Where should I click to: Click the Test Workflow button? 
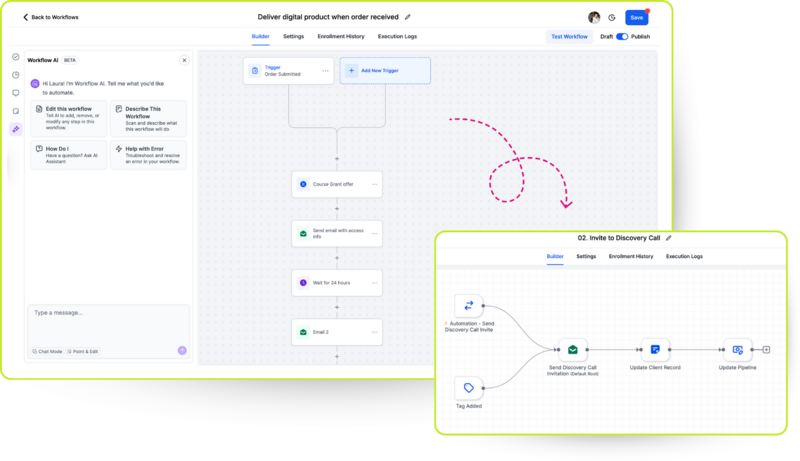569,37
